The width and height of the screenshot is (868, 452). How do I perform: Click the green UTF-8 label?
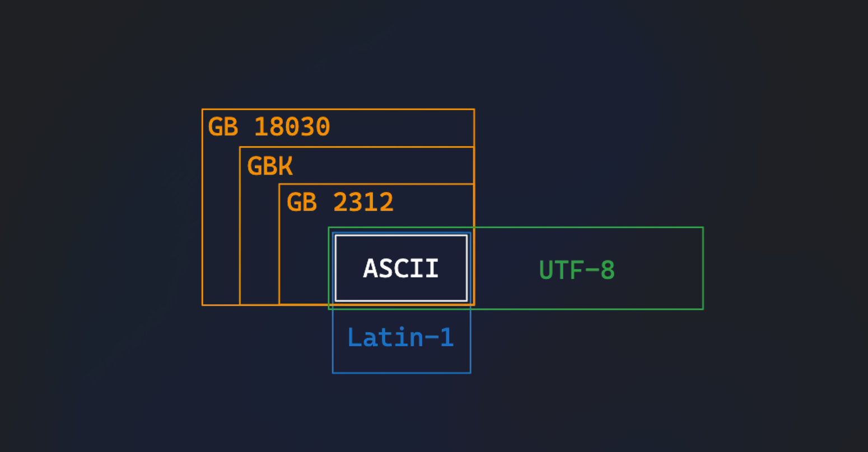[x=577, y=270]
